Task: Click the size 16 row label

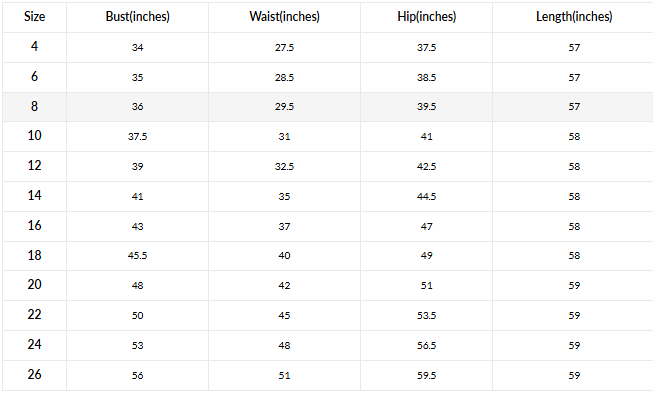Action: pyautogui.click(x=34, y=226)
